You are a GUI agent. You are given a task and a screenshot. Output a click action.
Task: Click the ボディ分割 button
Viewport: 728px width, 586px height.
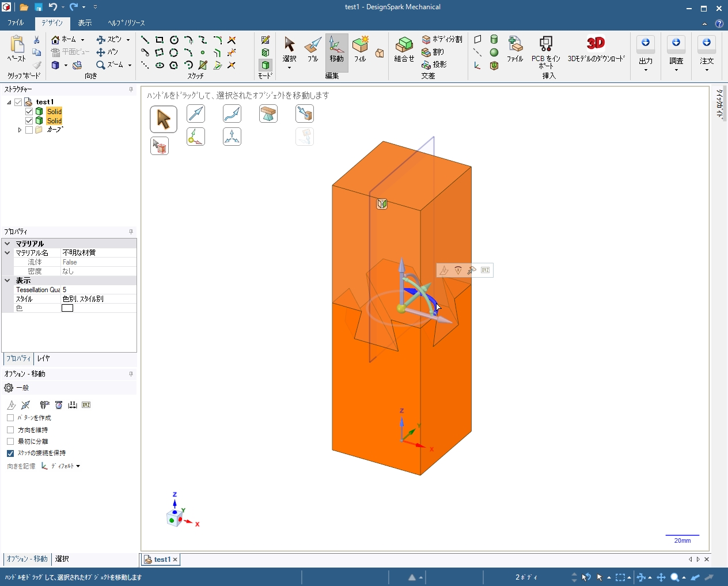coord(442,39)
